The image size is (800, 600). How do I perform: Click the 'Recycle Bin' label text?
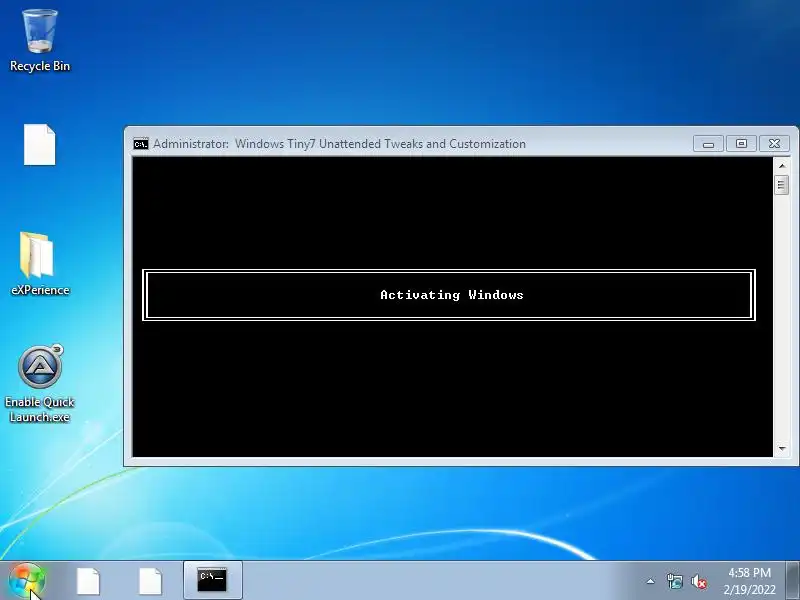pos(40,66)
